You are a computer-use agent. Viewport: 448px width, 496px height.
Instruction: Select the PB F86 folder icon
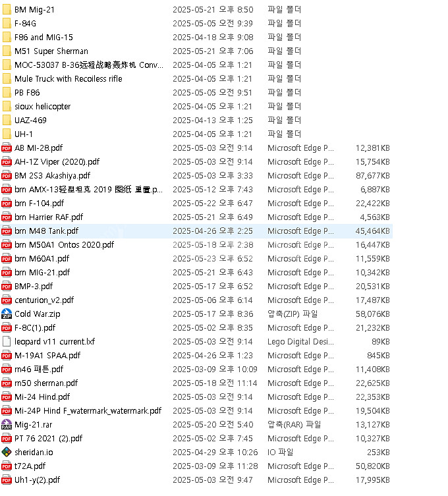[7, 92]
